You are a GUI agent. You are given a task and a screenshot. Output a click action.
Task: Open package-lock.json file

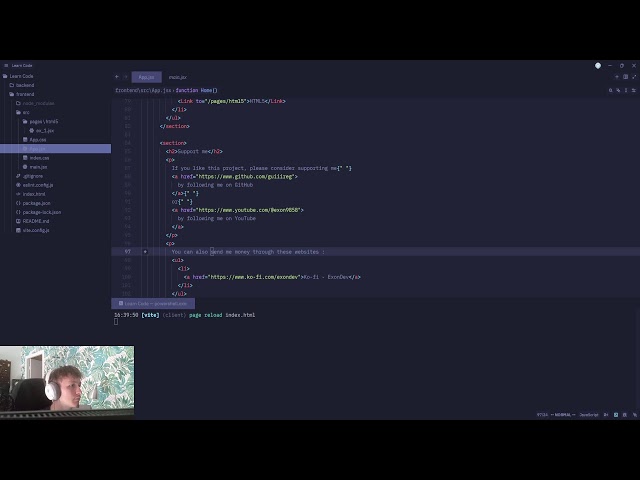[x=38, y=212]
